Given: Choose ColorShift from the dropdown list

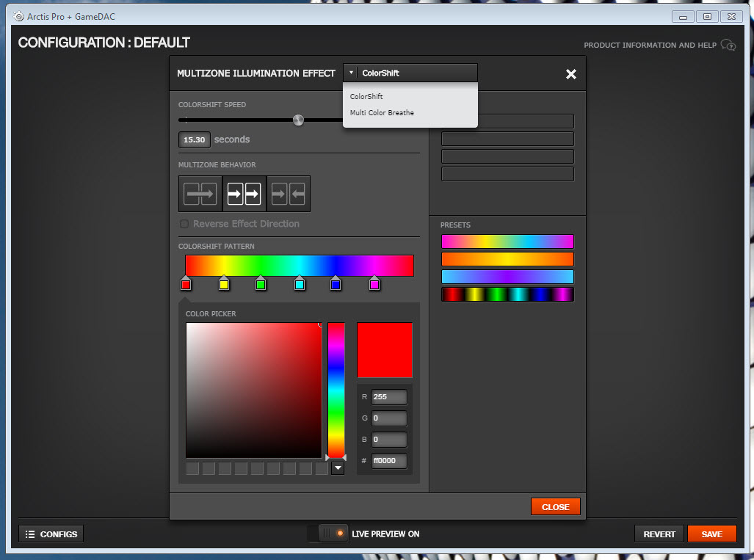Looking at the screenshot, I should (x=366, y=97).
